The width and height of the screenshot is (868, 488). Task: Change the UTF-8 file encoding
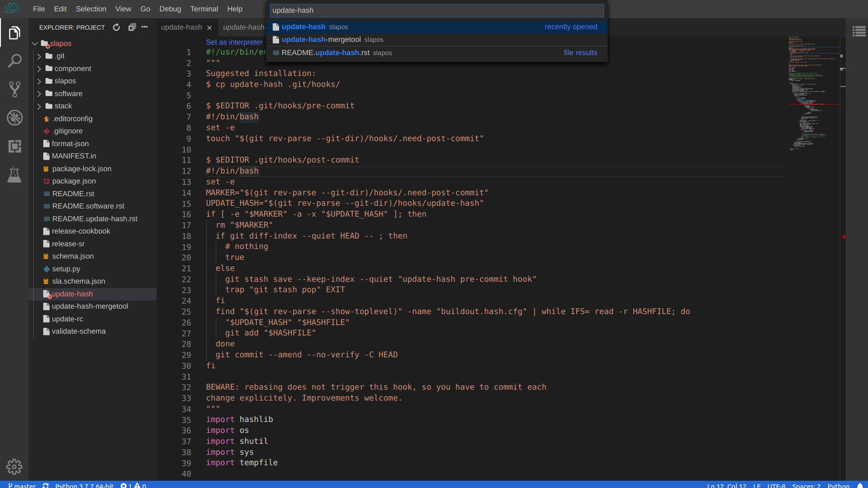pyautogui.click(x=776, y=485)
